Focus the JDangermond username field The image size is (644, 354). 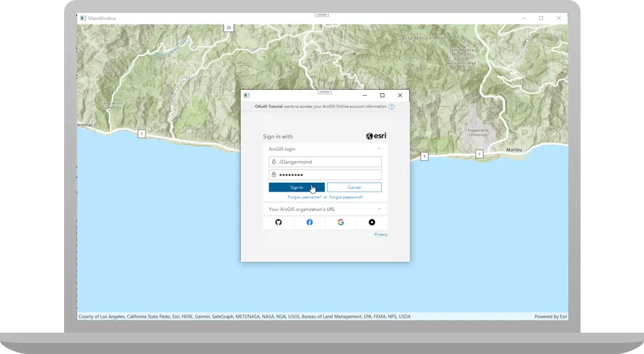pyautogui.click(x=325, y=162)
